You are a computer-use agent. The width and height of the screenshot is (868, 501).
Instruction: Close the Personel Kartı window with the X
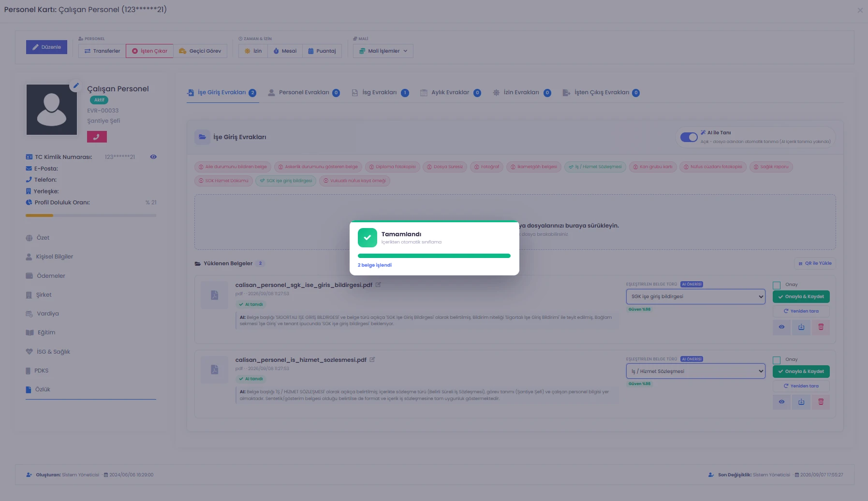(x=860, y=10)
